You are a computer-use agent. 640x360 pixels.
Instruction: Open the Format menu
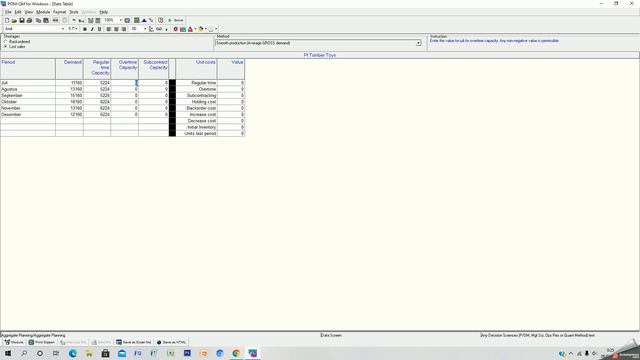tap(60, 12)
